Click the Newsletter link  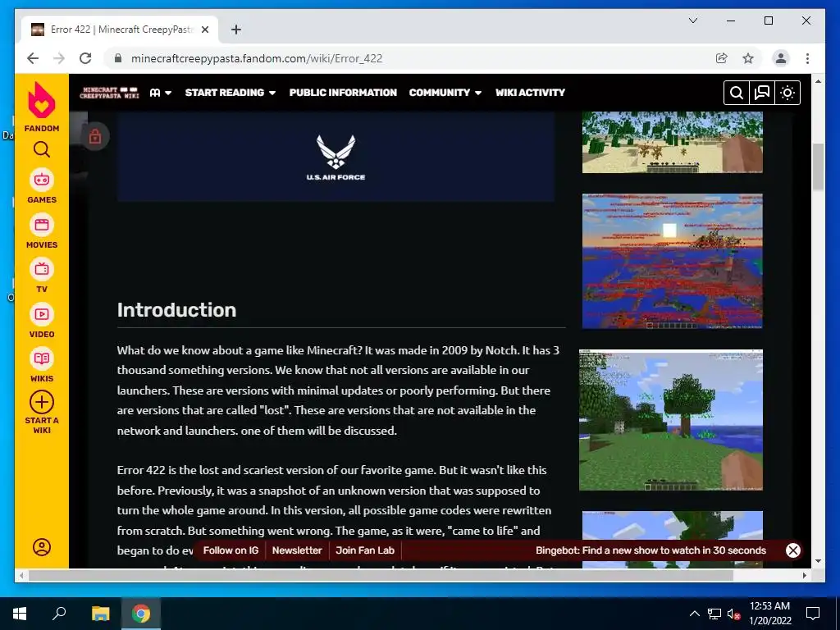(297, 550)
